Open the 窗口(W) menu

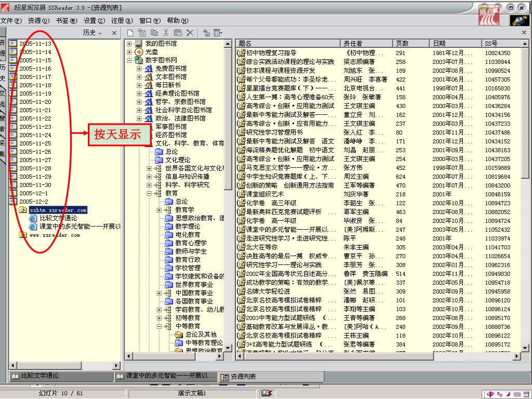[x=150, y=21]
